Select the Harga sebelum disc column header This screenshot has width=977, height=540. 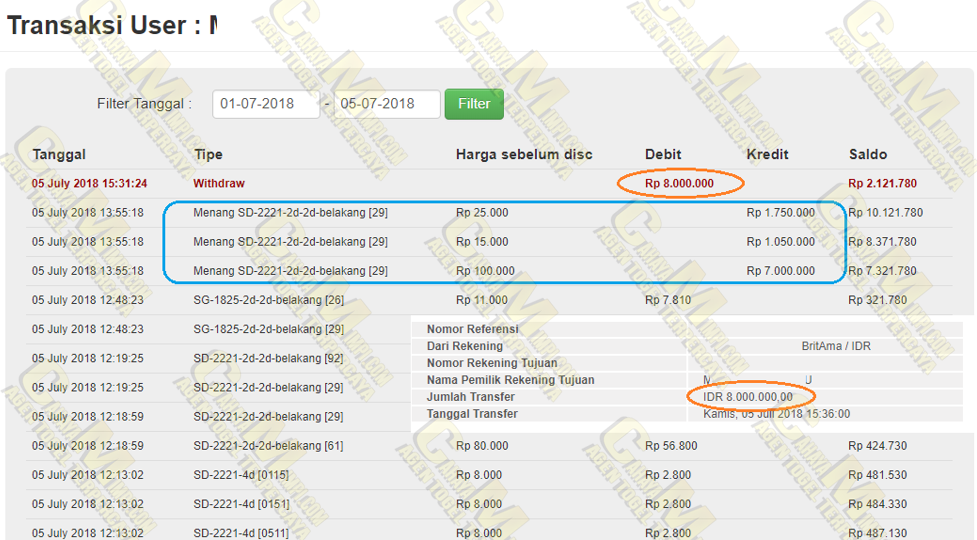[524, 154]
